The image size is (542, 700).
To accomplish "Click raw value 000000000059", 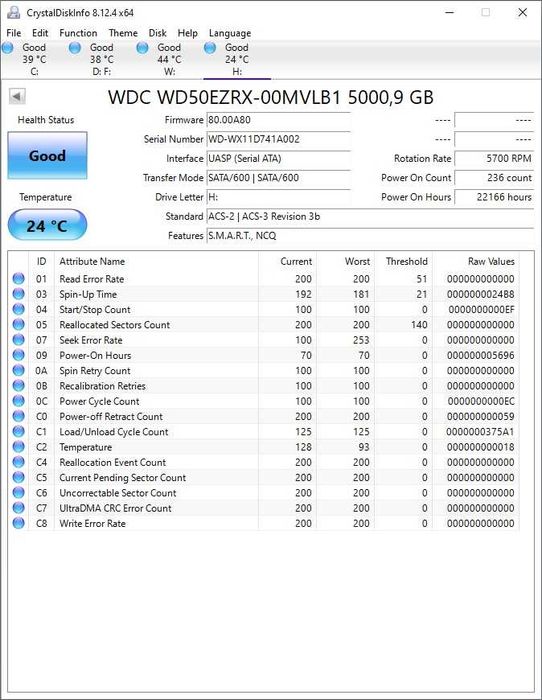I will [x=480, y=417].
